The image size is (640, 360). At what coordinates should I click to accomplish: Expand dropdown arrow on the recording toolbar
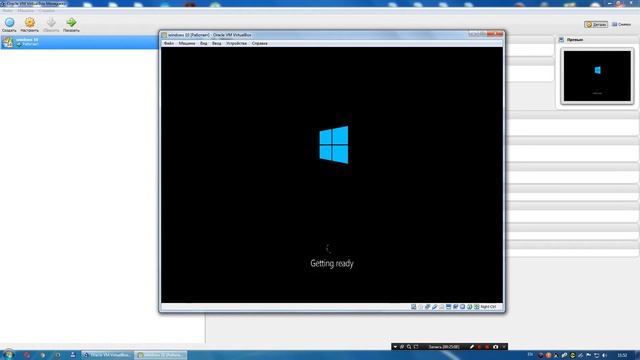395,347
